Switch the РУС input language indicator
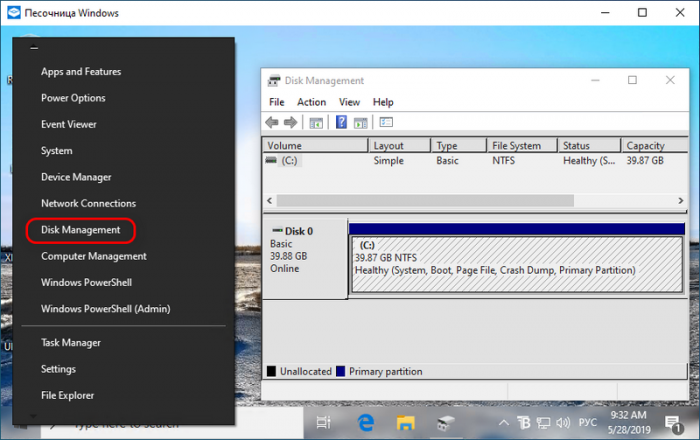The image size is (700, 440). 588,422
